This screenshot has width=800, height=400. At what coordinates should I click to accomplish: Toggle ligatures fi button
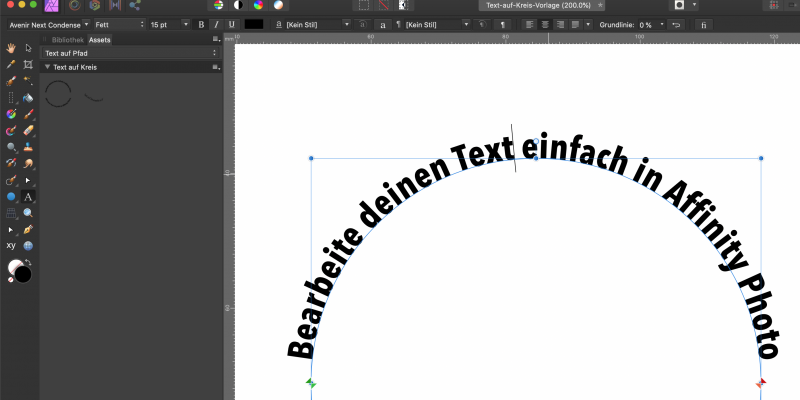tap(704, 24)
